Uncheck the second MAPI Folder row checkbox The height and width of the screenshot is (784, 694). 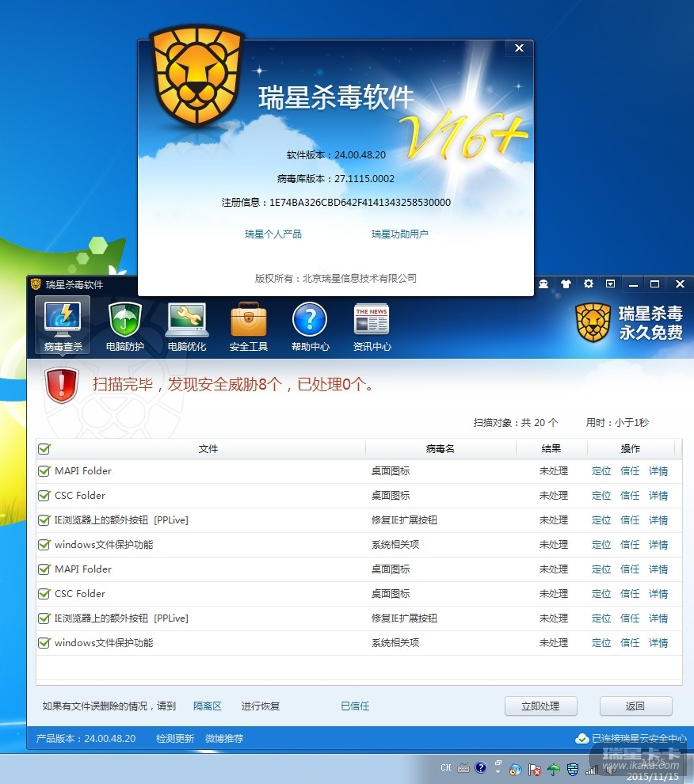44,569
